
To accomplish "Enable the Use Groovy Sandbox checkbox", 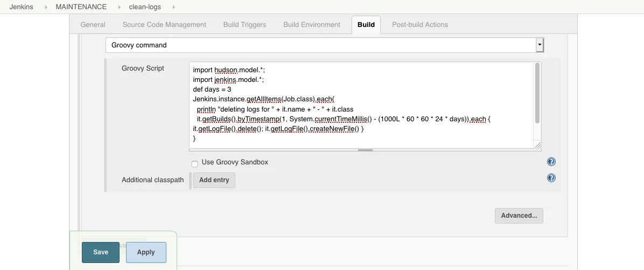I will [194, 163].
